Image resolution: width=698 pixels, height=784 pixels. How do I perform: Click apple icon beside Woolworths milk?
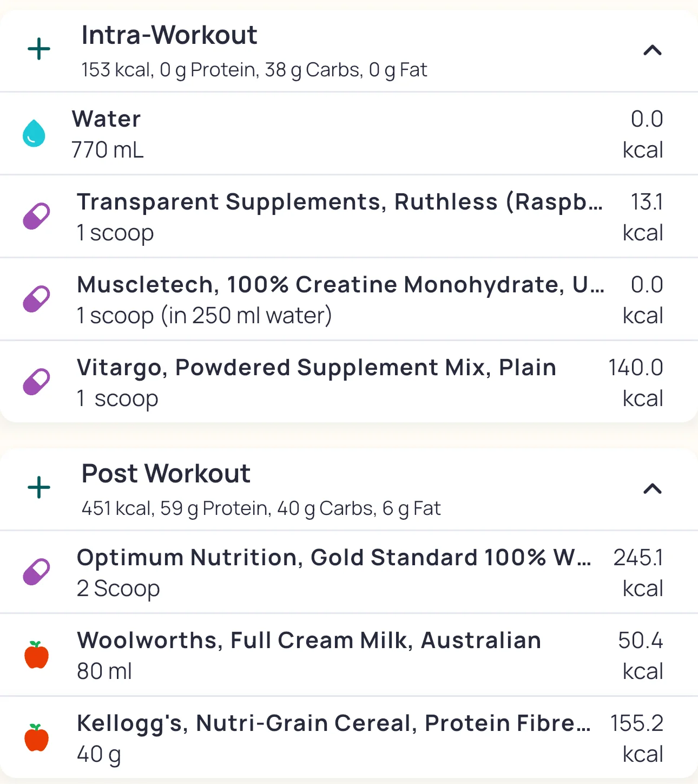point(36,655)
